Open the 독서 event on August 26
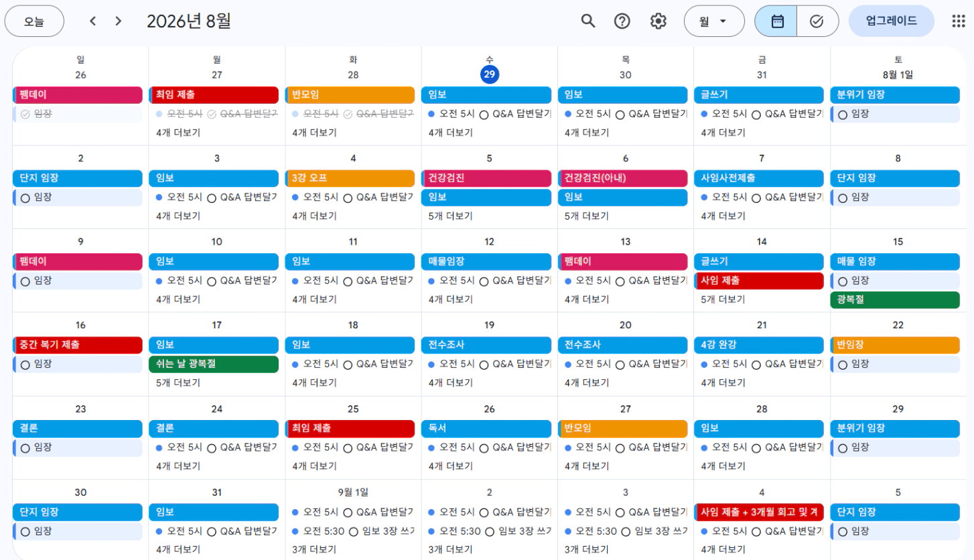The width and height of the screenshot is (974, 560). coord(486,429)
